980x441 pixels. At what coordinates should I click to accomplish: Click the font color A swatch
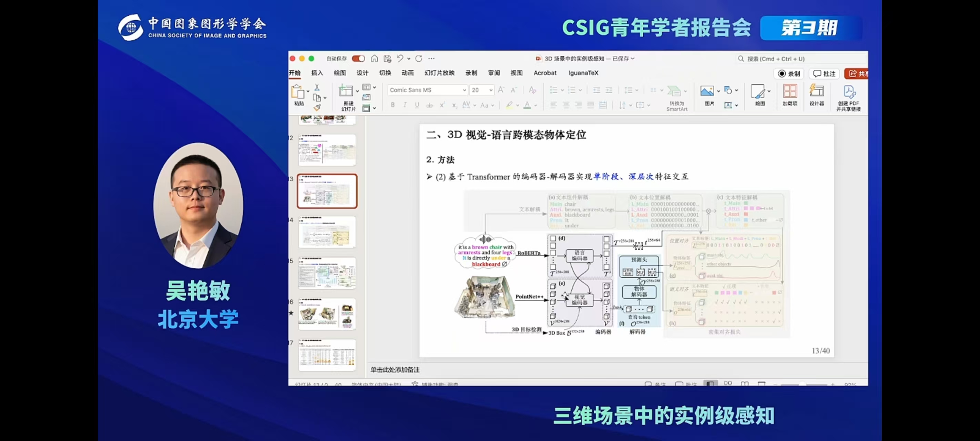527,105
